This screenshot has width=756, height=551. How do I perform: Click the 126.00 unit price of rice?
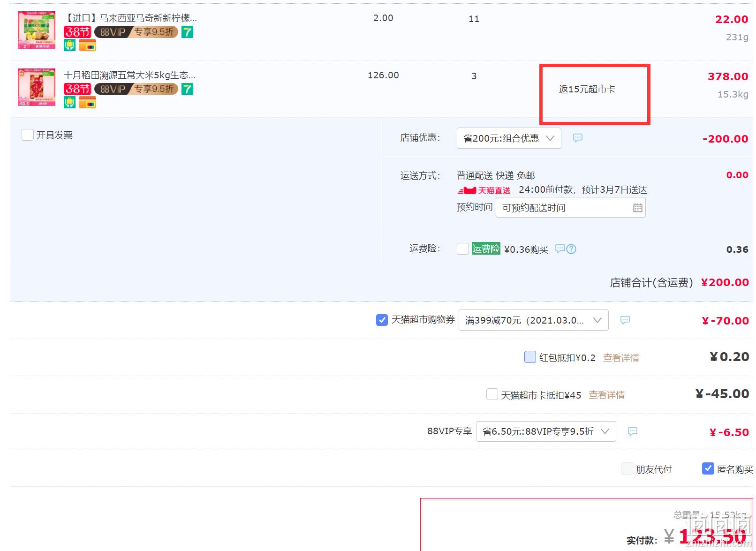(x=383, y=75)
